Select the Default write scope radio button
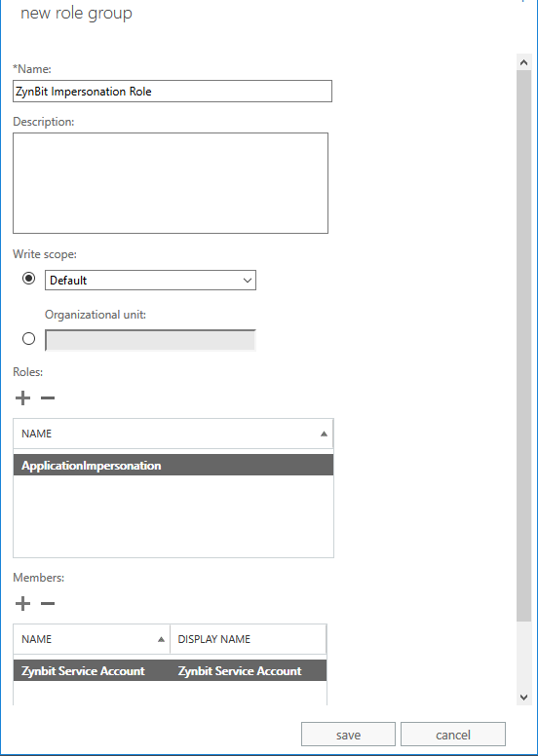 click(x=29, y=279)
